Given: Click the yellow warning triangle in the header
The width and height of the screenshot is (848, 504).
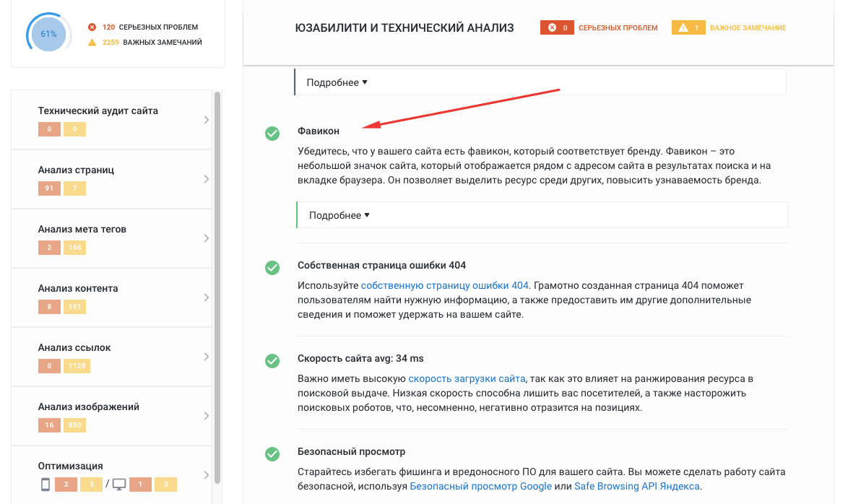Looking at the screenshot, I should 682,28.
